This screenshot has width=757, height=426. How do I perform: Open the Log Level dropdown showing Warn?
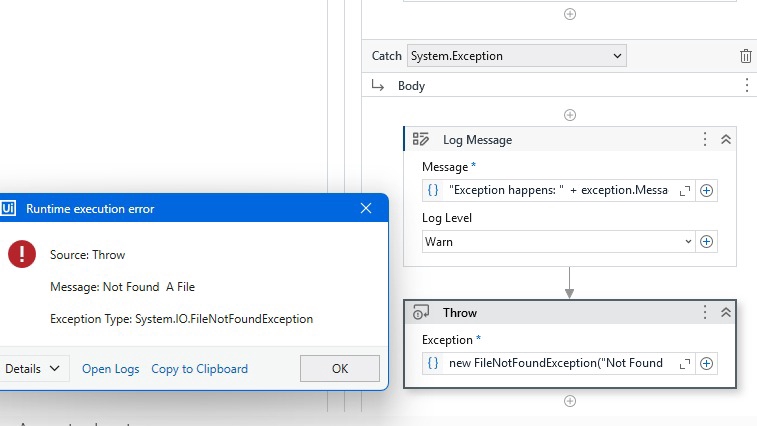point(559,241)
